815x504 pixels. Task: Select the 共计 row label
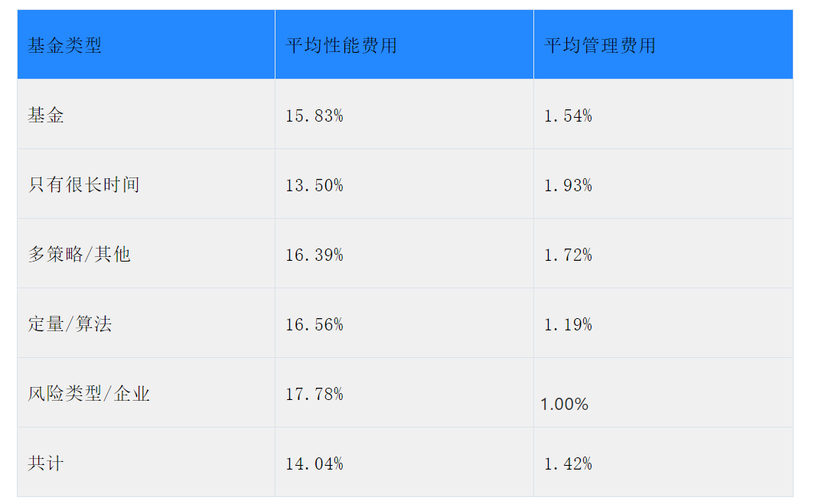click(46, 463)
